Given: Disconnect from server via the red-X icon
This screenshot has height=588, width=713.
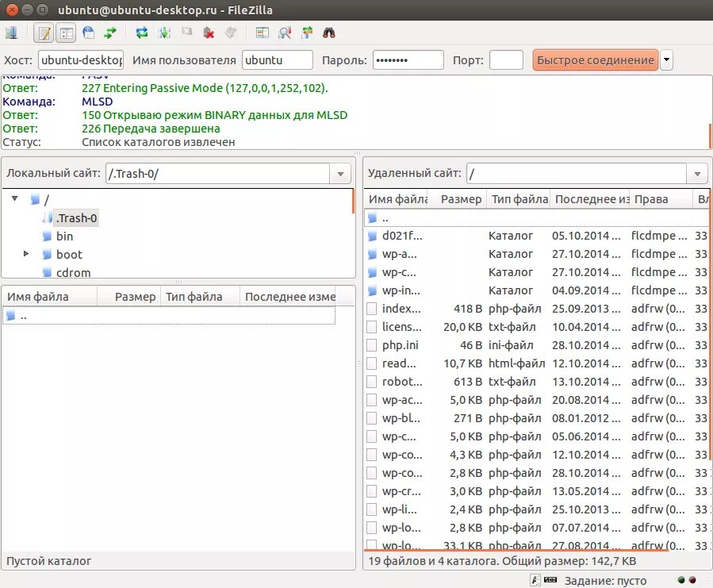Looking at the screenshot, I should click(209, 33).
